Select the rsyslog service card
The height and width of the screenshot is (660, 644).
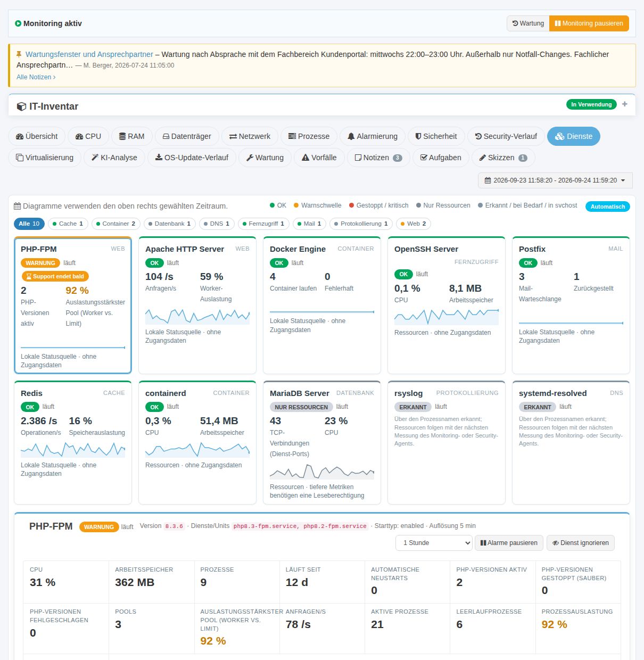(x=447, y=442)
